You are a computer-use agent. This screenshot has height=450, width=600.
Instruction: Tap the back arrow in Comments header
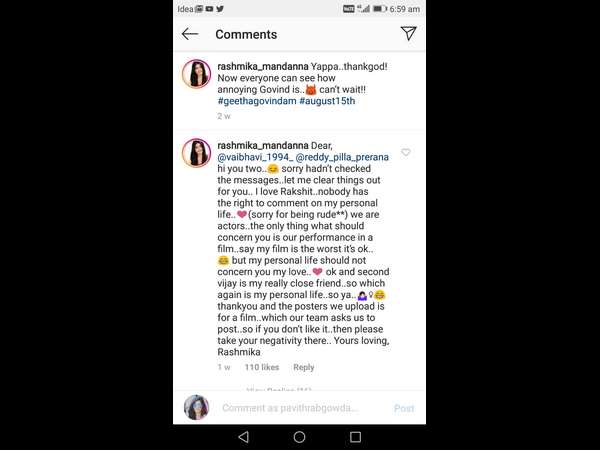click(190, 34)
